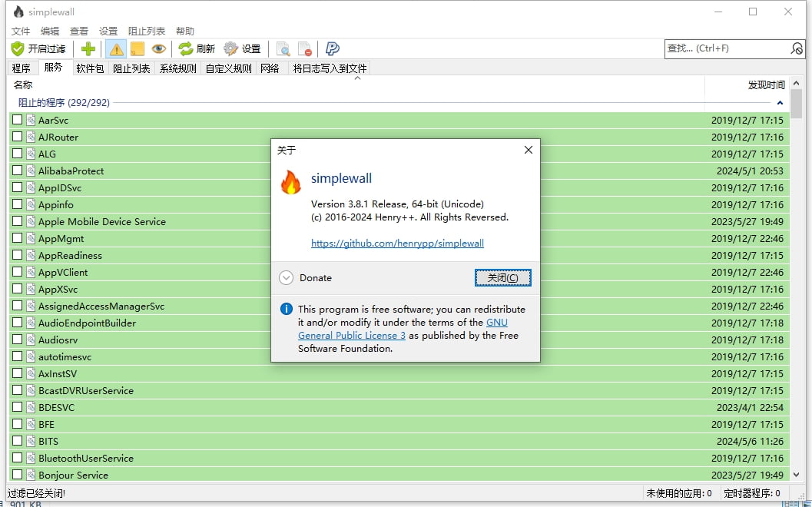Click the service icon beside AppMgmt

tap(31, 238)
